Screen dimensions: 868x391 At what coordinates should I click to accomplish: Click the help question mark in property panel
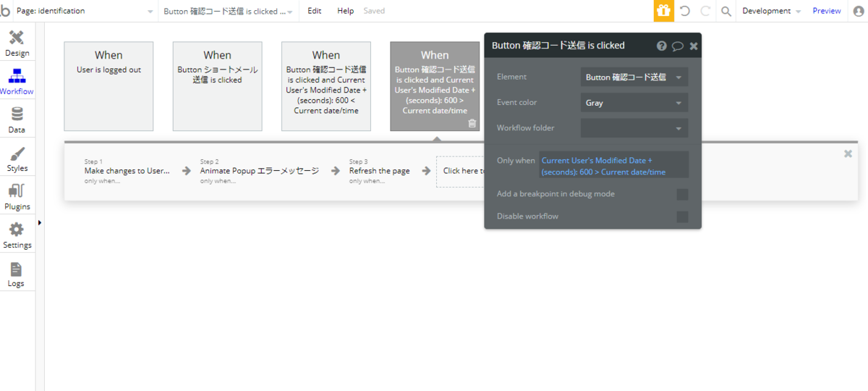[662, 46]
